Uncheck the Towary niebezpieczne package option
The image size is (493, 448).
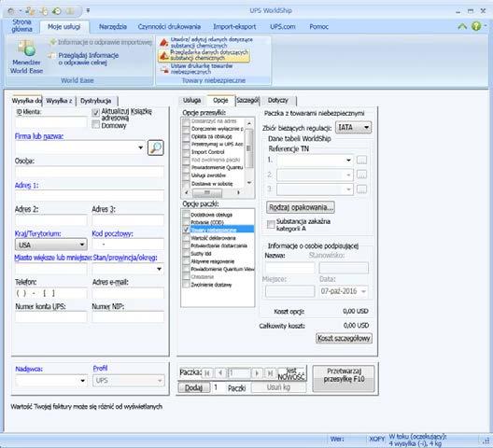186,230
